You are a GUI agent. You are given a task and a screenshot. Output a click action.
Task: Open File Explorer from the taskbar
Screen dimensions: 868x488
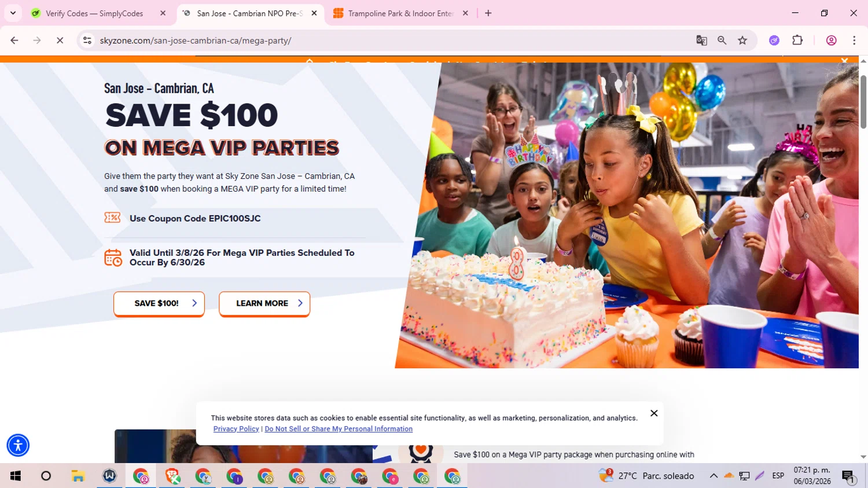point(78,476)
